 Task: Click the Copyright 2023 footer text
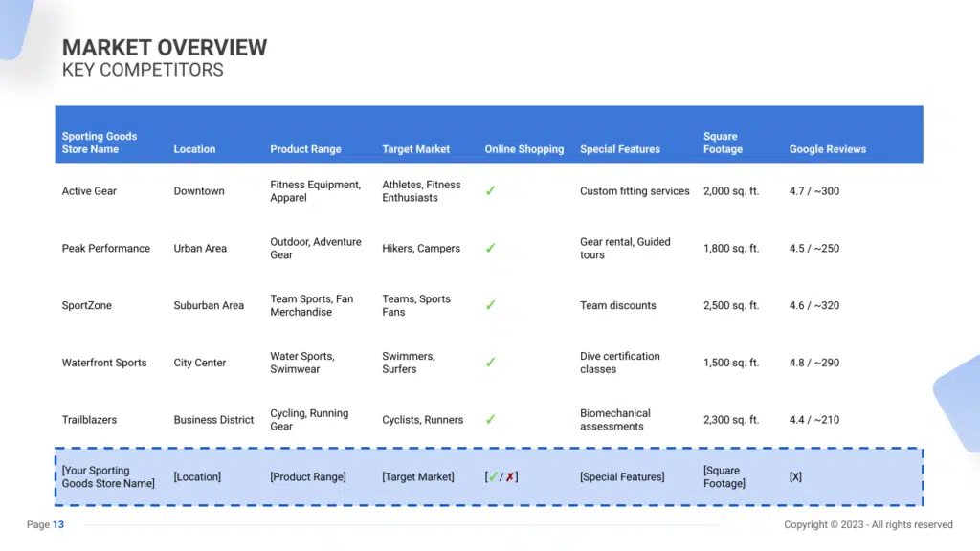[x=867, y=524]
